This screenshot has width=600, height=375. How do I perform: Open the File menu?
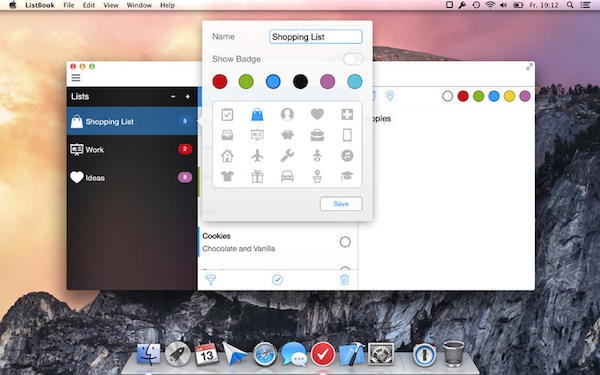tap(69, 5)
